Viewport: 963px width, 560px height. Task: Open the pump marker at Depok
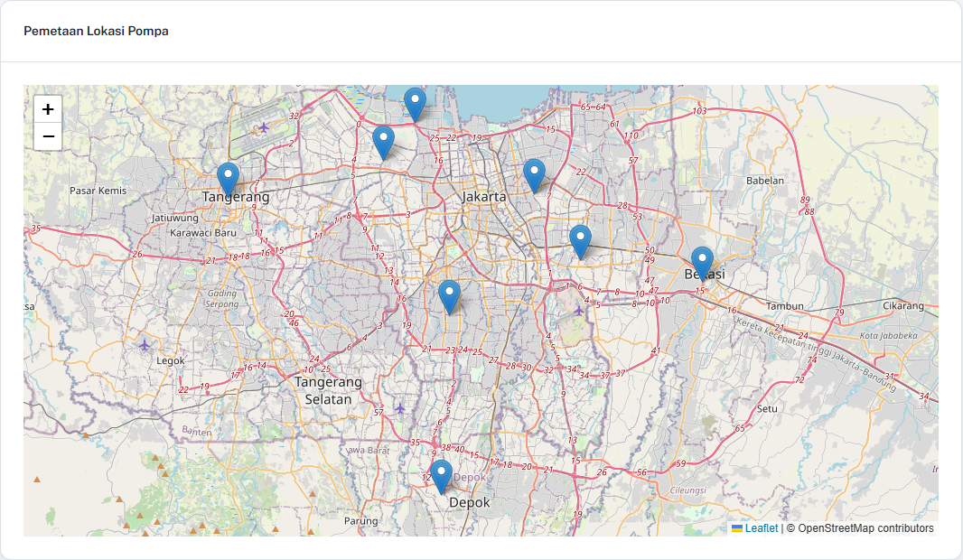click(441, 475)
